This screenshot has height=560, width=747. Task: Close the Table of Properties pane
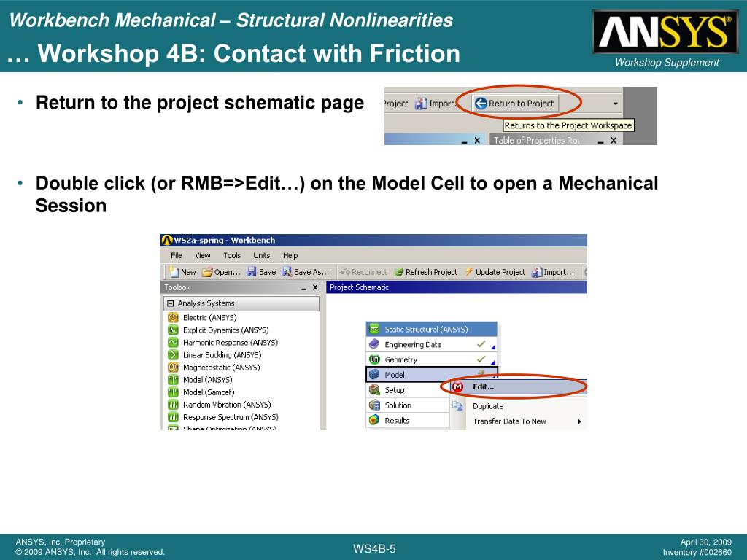[614, 141]
